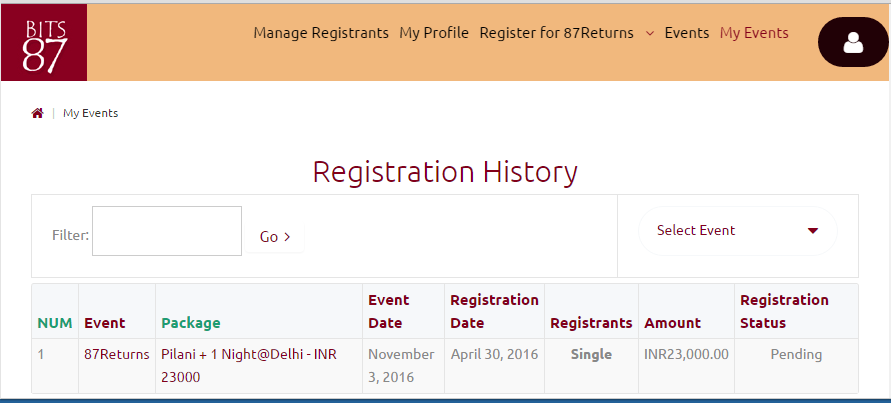891x403 pixels.
Task: Open the user account profile icon
Action: (853, 43)
